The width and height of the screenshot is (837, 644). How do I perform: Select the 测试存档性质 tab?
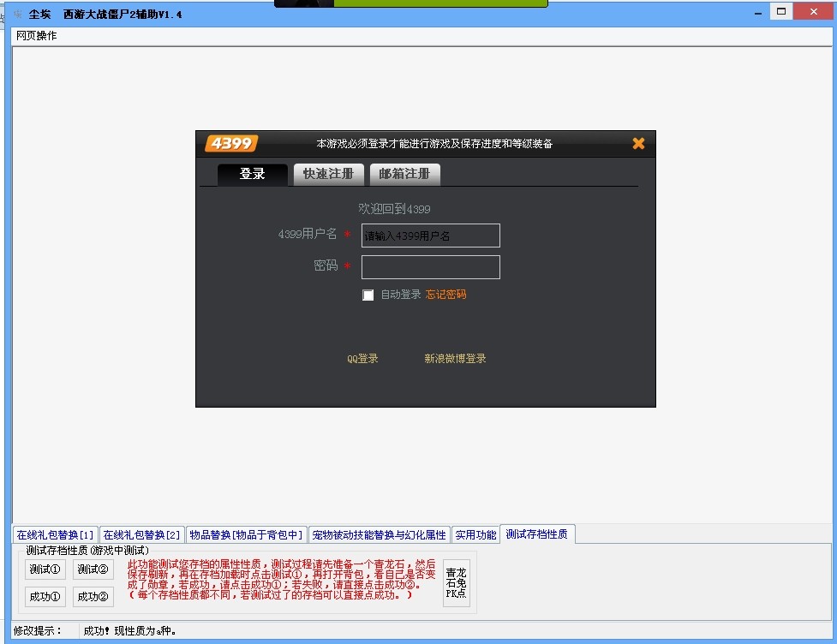coord(537,534)
